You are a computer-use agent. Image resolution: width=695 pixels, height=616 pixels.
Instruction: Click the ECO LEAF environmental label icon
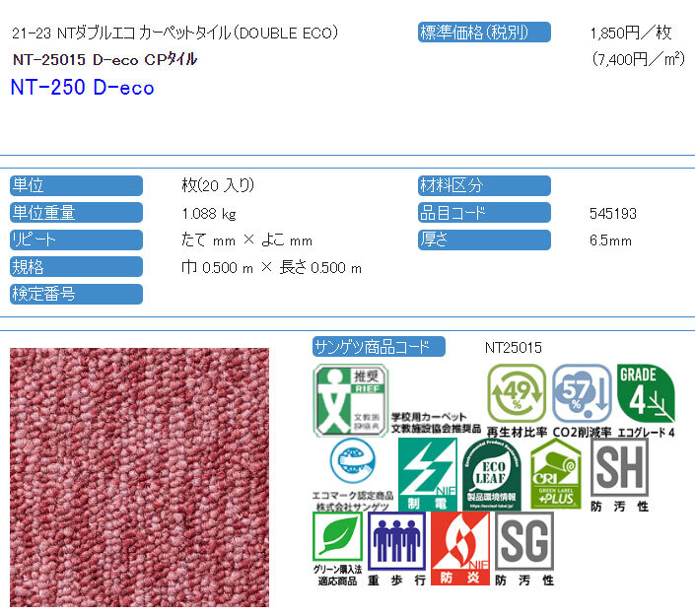tap(492, 474)
